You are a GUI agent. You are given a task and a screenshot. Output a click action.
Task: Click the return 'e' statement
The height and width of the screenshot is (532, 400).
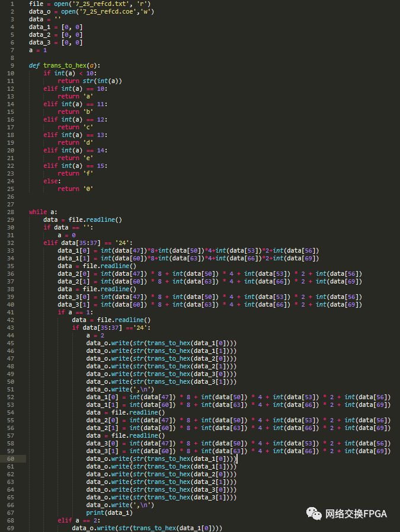click(x=75, y=158)
